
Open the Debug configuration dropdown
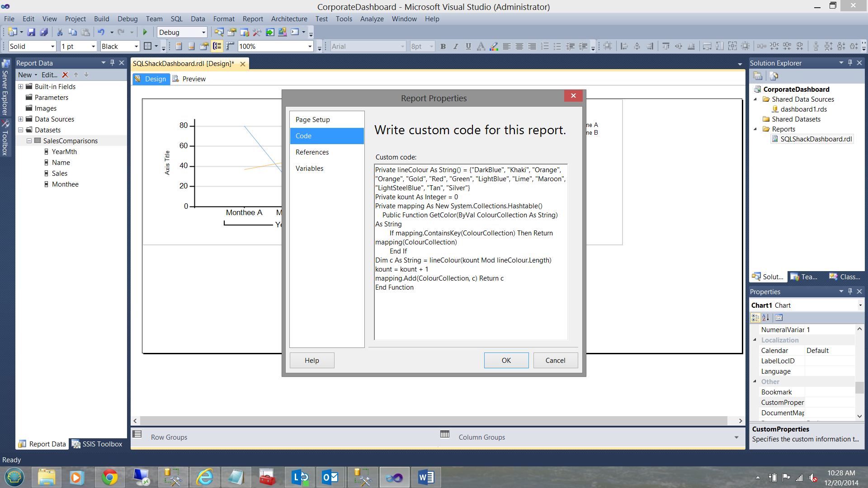pos(203,33)
